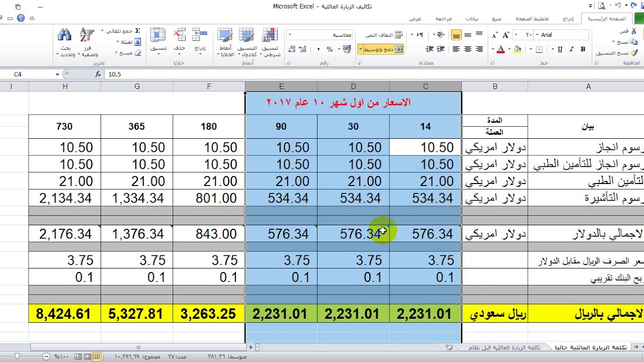This screenshot has height=362, width=644.
Task: Click the zoom slider handle
Action: pyautogui.click(x=17, y=356)
